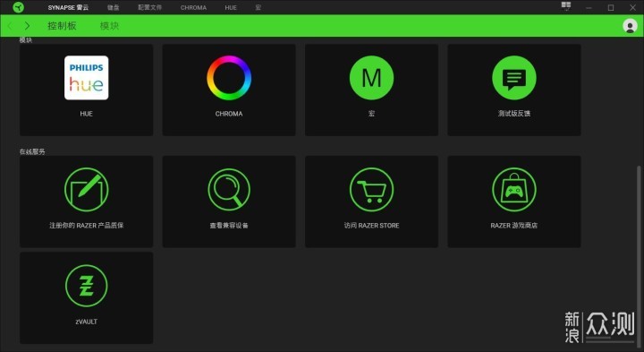Click the shopping cart Razer Store icon
The height and width of the screenshot is (352, 644).
click(371, 190)
